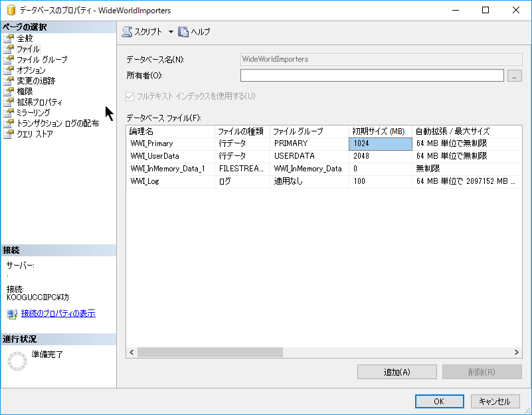
Task: Click the 全般 page icon
Action: [9, 39]
